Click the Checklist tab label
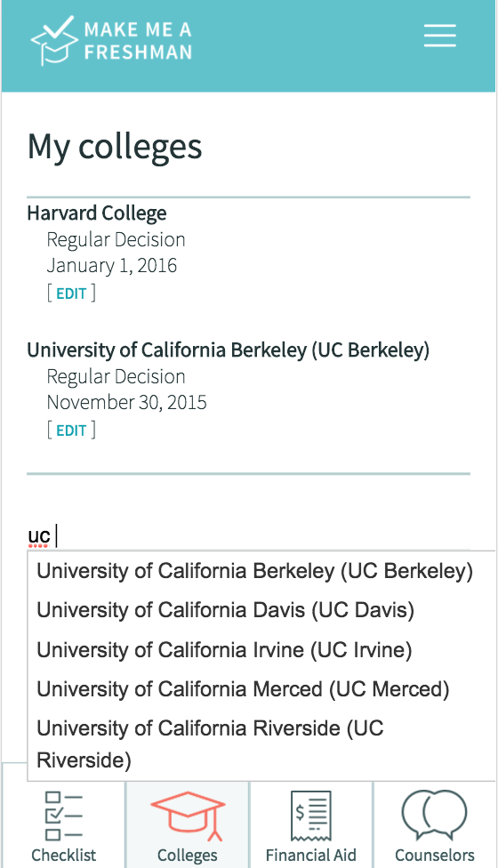Screen dimensions: 498x868 pos(64,855)
